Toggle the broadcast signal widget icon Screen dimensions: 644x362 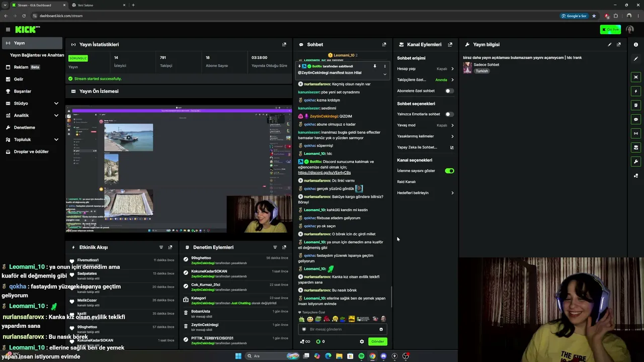(x=636, y=133)
